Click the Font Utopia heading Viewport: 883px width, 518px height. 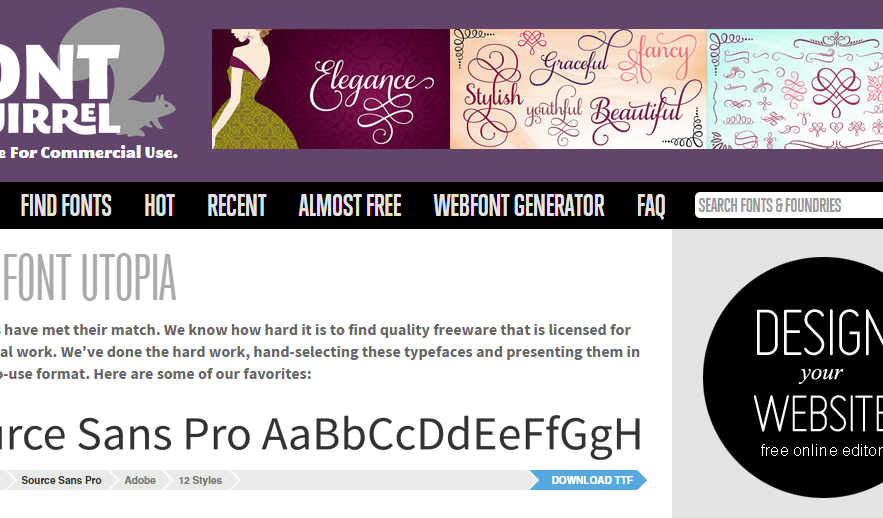(89, 278)
